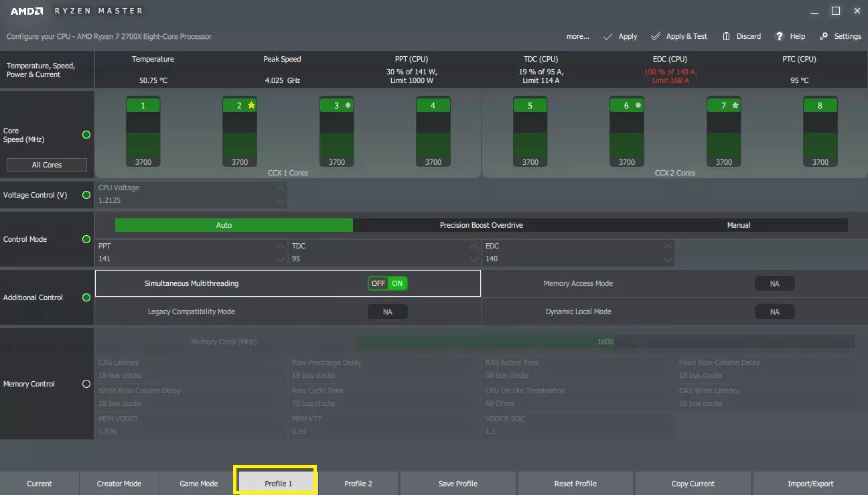The width and height of the screenshot is (868, 495).
Task: Click the Apply & Test double-check icon
Action: (655, 36)
